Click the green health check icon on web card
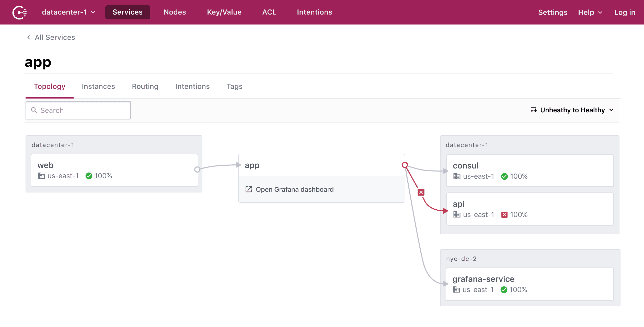 [x=89, y=176]
